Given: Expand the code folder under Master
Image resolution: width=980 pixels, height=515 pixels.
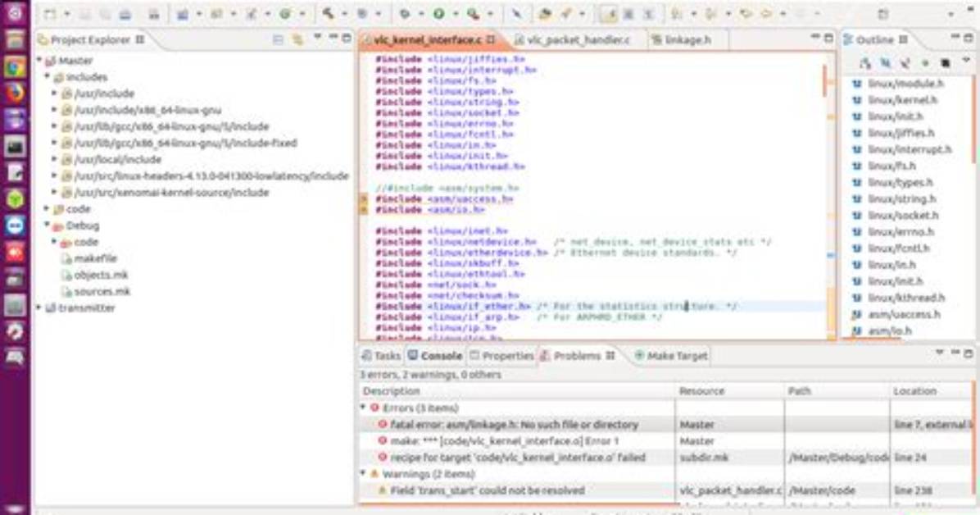Looking at the screenshot, I should coord(46,208).
